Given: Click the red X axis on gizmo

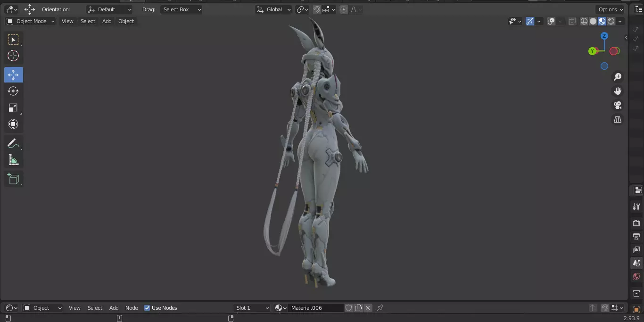Looking at the screenshot, I should click(x=613, y=51).
